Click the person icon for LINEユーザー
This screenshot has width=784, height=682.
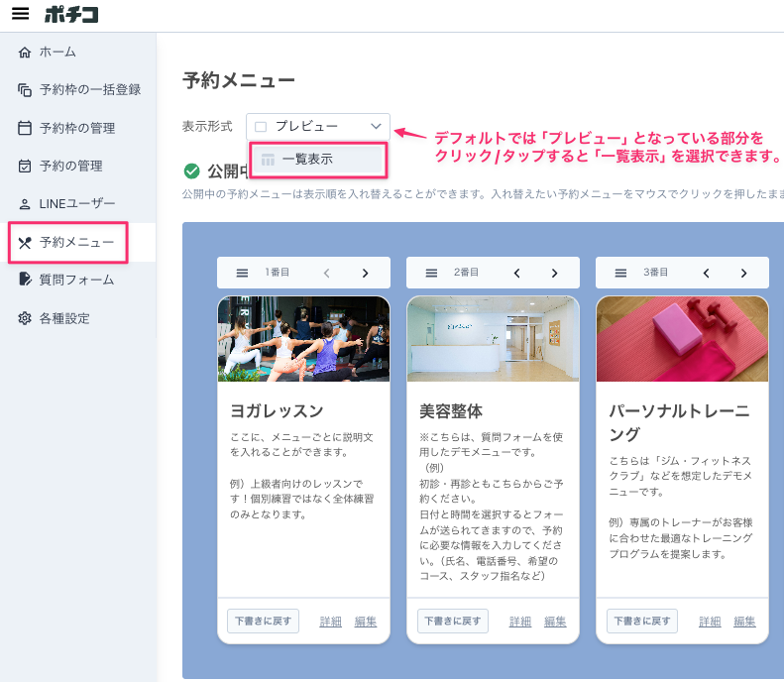pos(25,204)
